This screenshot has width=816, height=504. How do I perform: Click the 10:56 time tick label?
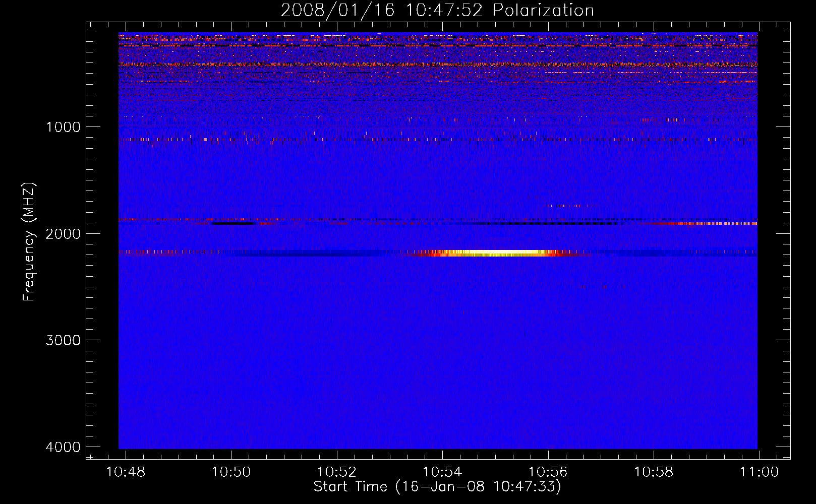pyautogui.click(x=548, y=472)
